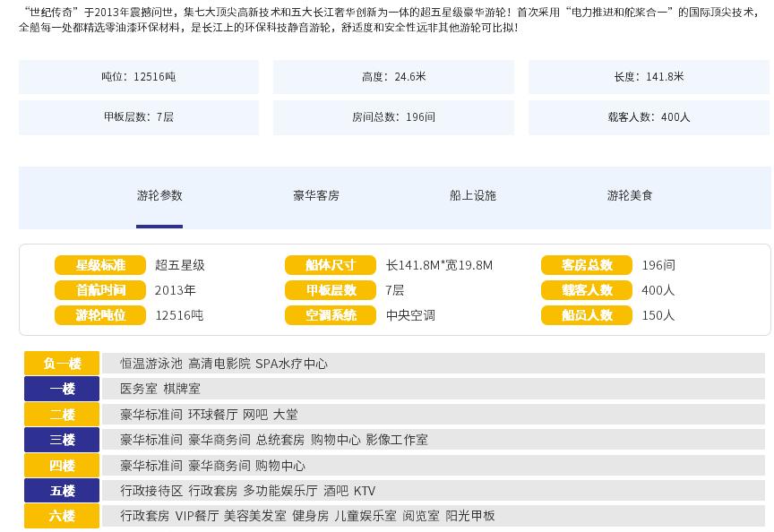Viewport: 774px width, 532px height.
Task: Select the 一楼 floor label
Action: [x=62, y=389]
